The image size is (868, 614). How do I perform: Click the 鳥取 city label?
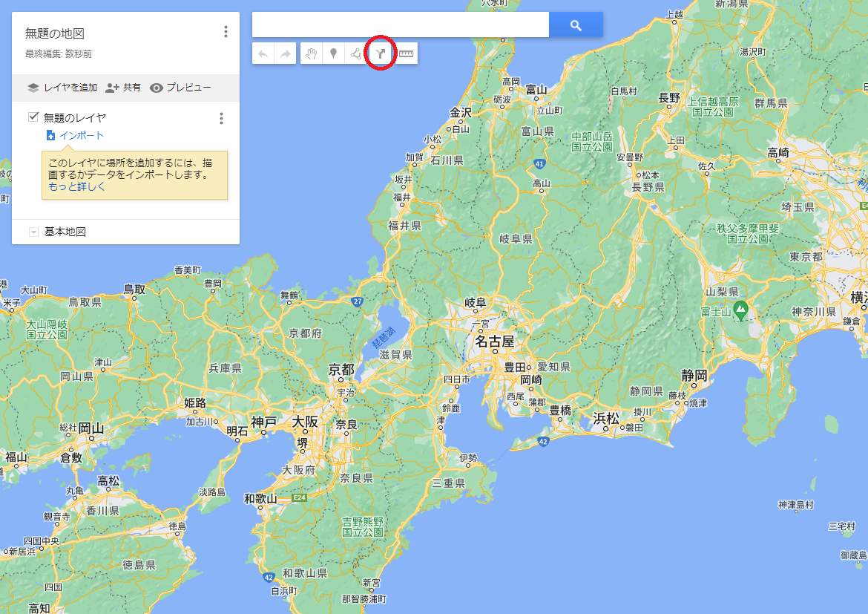coord(134,290)
